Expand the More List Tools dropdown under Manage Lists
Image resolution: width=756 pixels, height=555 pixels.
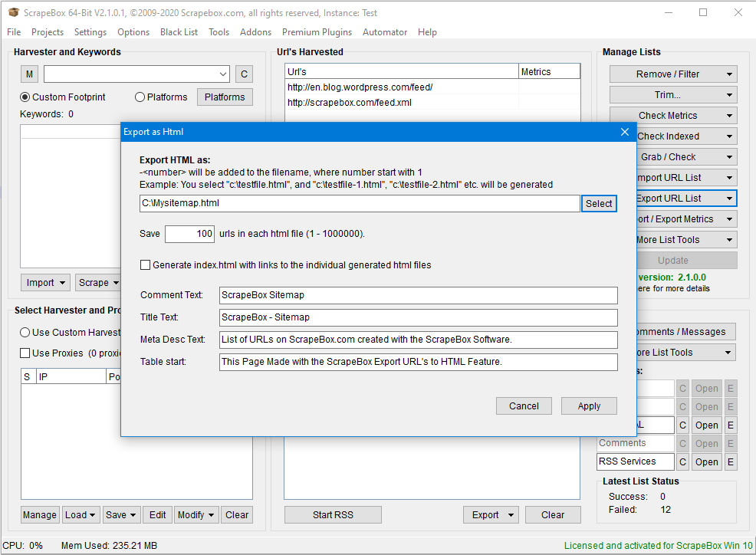[x=729, y=240]
